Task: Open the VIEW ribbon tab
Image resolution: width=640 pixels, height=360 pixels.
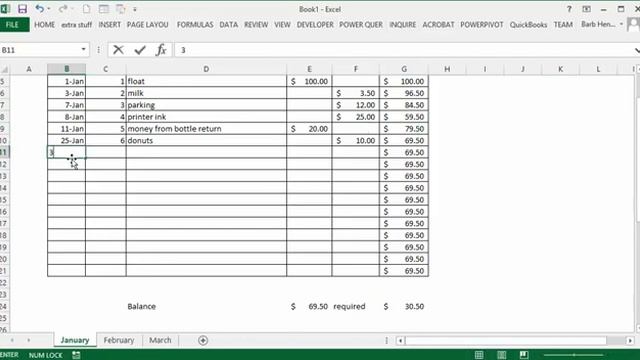Action: 282,25
